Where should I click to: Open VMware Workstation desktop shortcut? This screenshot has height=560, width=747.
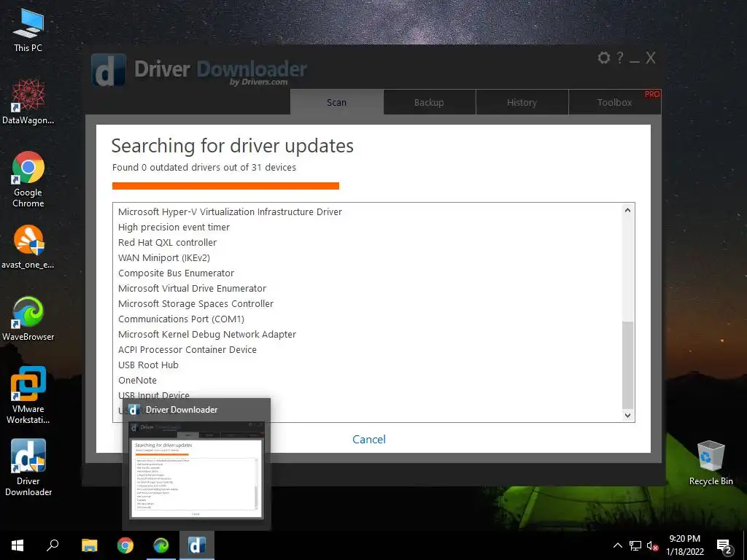28,395
